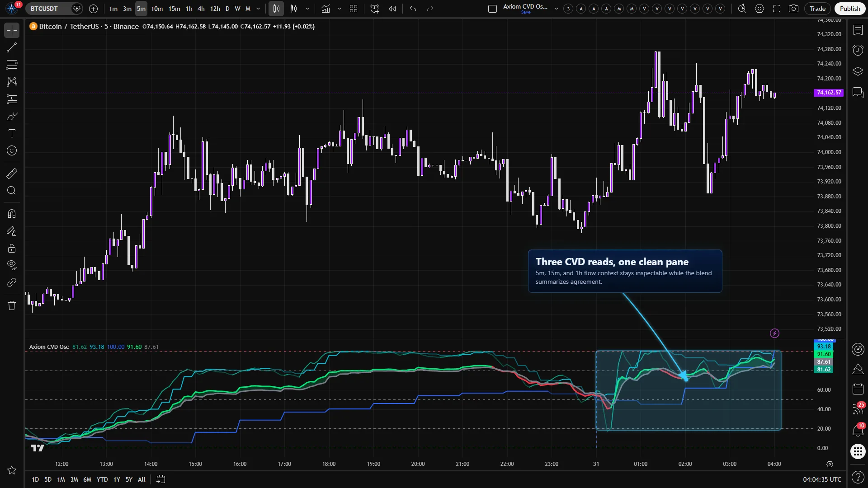Select the trend line drawing tool
This screenshot has width=868, height=488.
pyautogui.click(x=12, y=47)
